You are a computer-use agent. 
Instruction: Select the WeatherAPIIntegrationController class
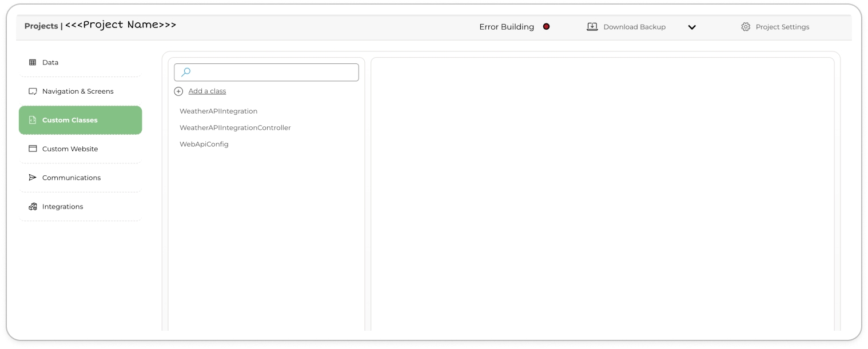coord(235,128)
